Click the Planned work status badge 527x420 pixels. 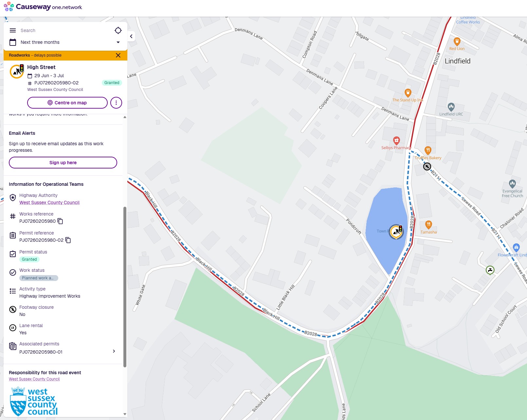(39, 278)
